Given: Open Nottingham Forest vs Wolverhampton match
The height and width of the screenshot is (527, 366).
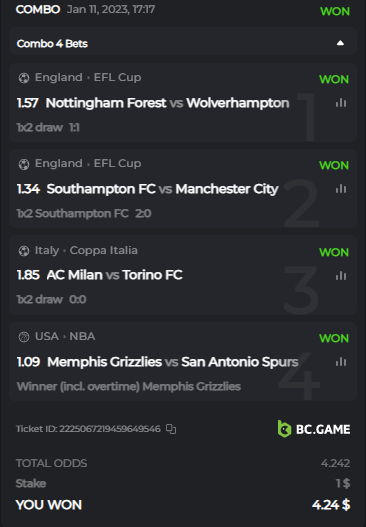Looking at the screenshot, I should 167,103.
